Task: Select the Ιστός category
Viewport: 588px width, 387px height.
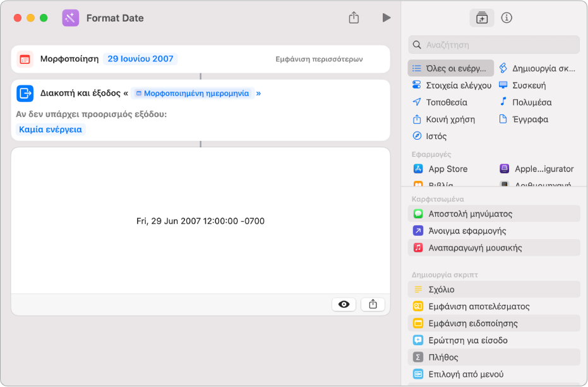Action: click(x=429, y=136)
